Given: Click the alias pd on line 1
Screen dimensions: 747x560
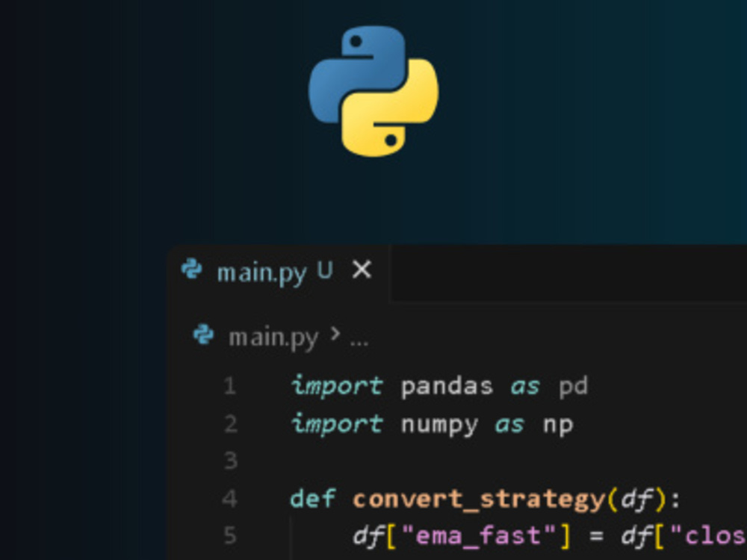Looking at the screenshot, I should [x=573, y=387].
